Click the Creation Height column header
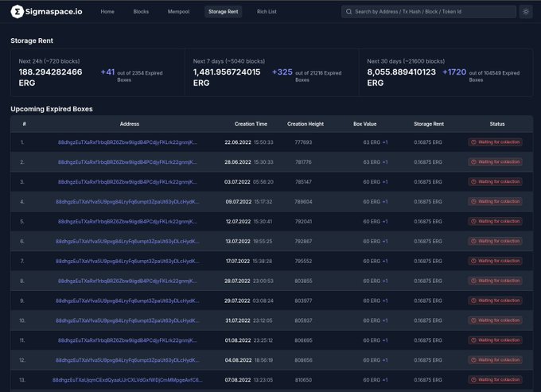The height and width of the screenshot is (392, 541). (306, 124)
